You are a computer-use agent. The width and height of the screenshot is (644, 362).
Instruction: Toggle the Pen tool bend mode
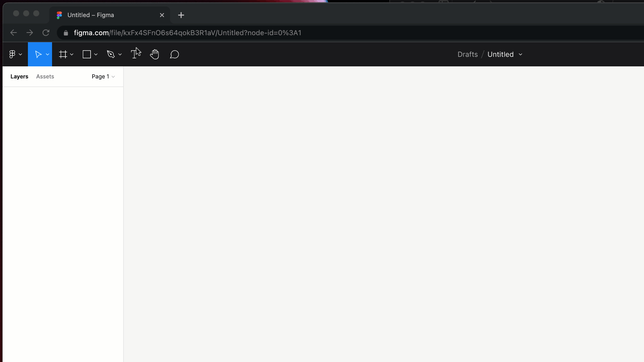tap(120, 54)
